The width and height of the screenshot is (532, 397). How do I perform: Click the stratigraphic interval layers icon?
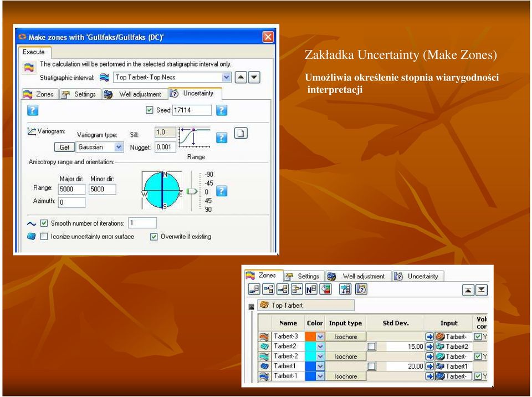pyautogui.click(x=104, y=78)
